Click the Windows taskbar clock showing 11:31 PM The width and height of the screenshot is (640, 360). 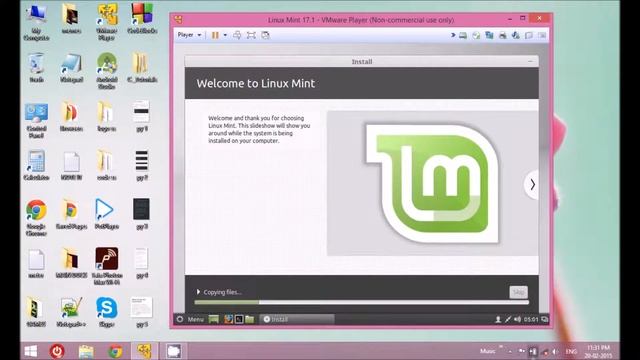coord(598,351)
